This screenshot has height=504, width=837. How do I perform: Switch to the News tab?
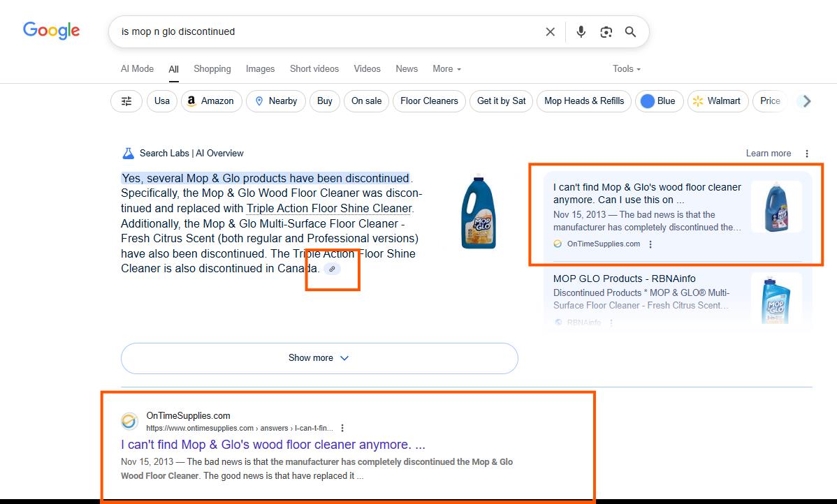click(407, 69)
